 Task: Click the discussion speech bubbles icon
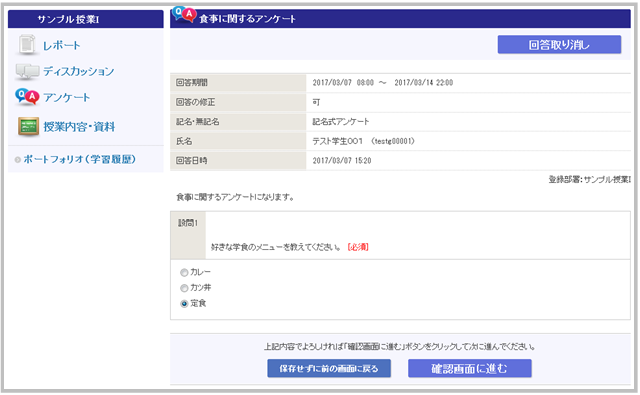pos(27,71)
